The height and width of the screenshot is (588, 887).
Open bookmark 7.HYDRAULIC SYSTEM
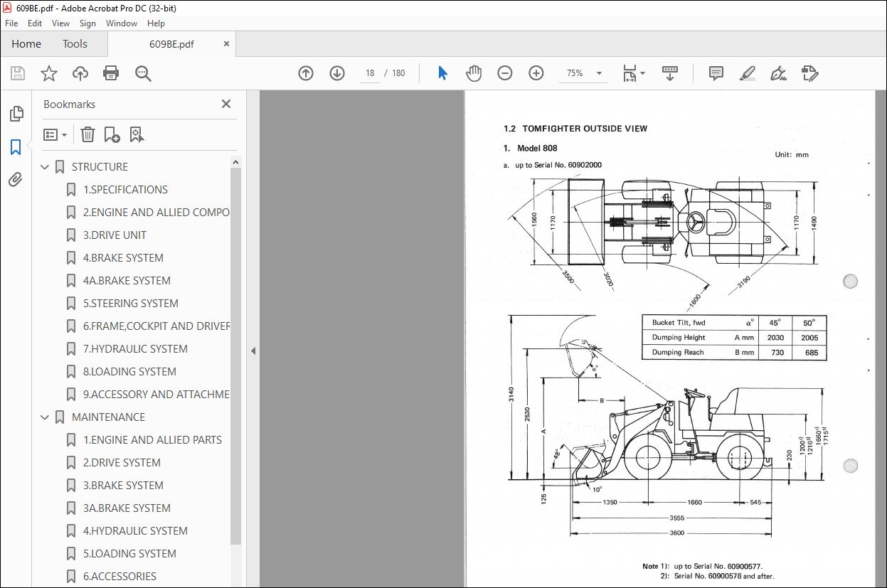click(135, 349)
